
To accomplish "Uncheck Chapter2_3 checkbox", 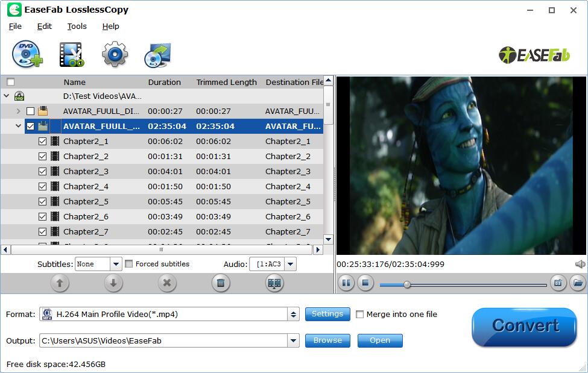I will coord(42,171).
